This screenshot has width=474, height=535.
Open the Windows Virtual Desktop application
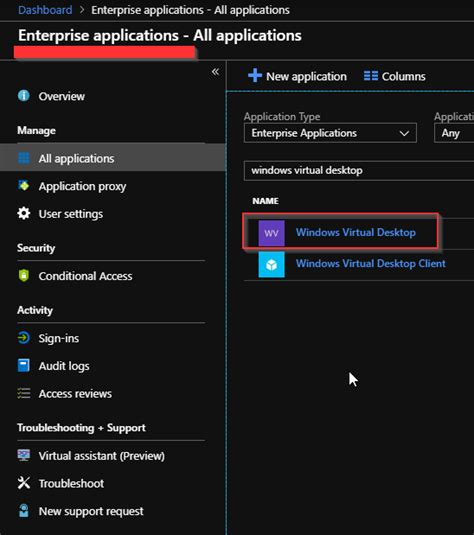click(356, 232)
